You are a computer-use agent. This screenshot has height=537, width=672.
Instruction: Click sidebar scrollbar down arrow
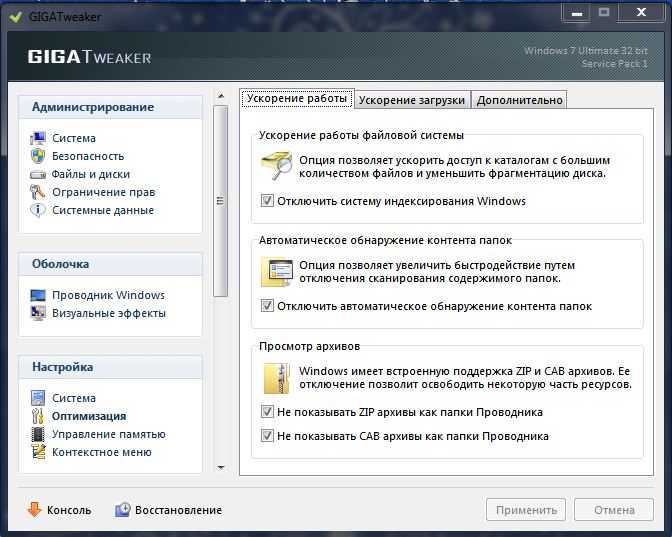click(x=221, y=467)
